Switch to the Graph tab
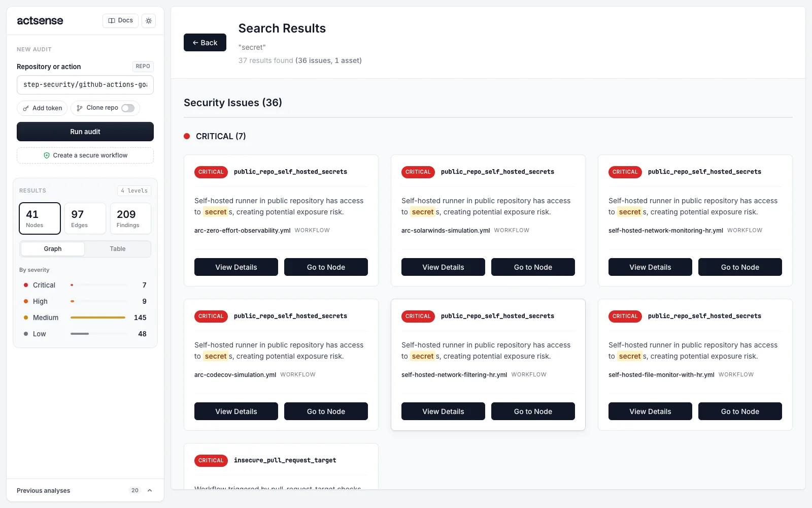Image resolution: width=812 pixels, height=508 pixels. 53,249
